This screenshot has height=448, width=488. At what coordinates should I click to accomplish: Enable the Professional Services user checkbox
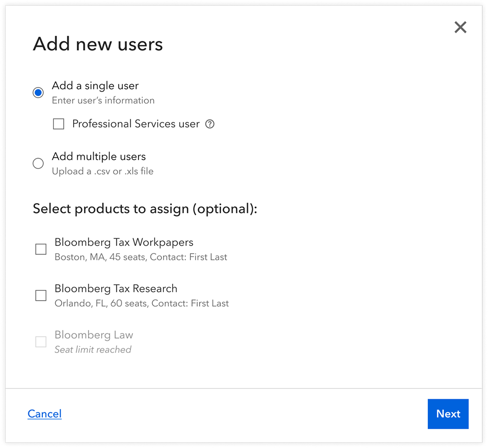point(58,124)
